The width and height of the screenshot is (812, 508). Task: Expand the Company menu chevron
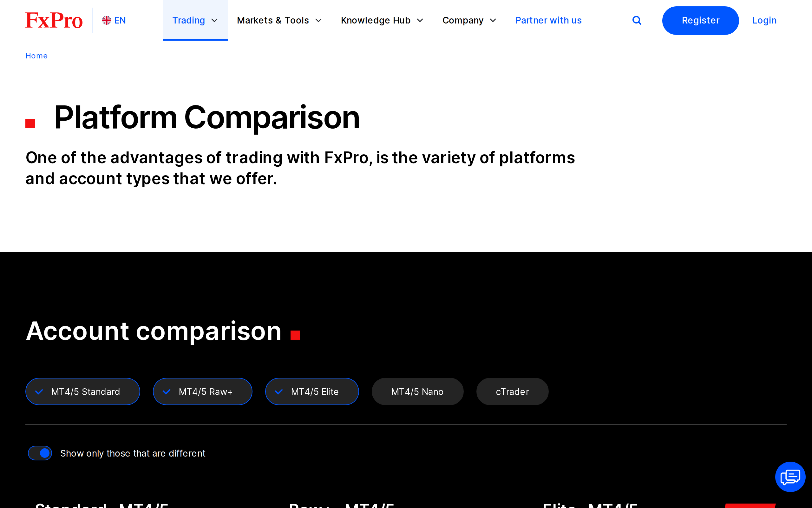coord(493,21)
